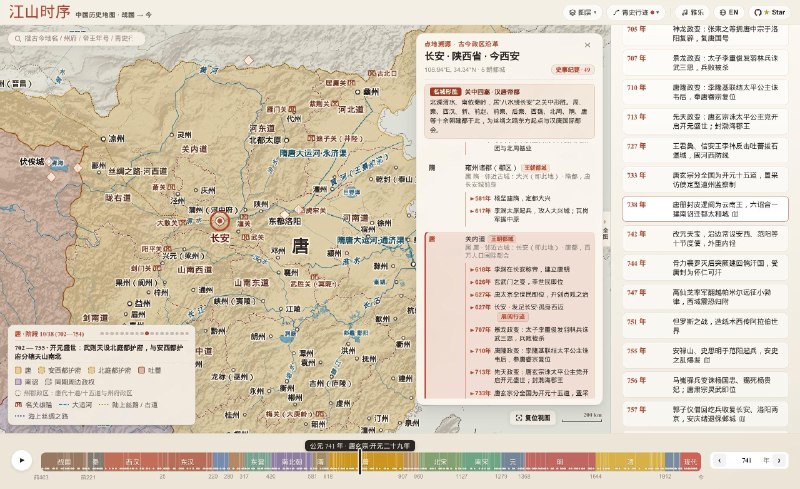Open the 751 年 event card

click(705, 326)
